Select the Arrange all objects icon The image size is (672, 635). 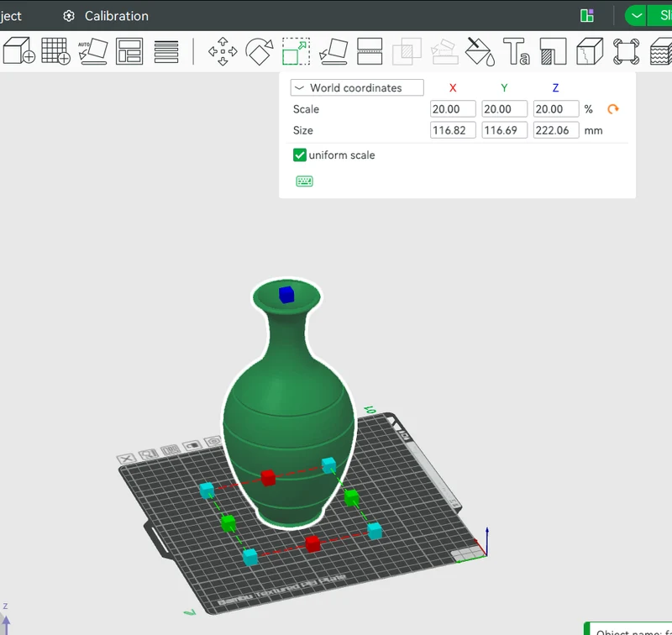(x=129, y=51)
